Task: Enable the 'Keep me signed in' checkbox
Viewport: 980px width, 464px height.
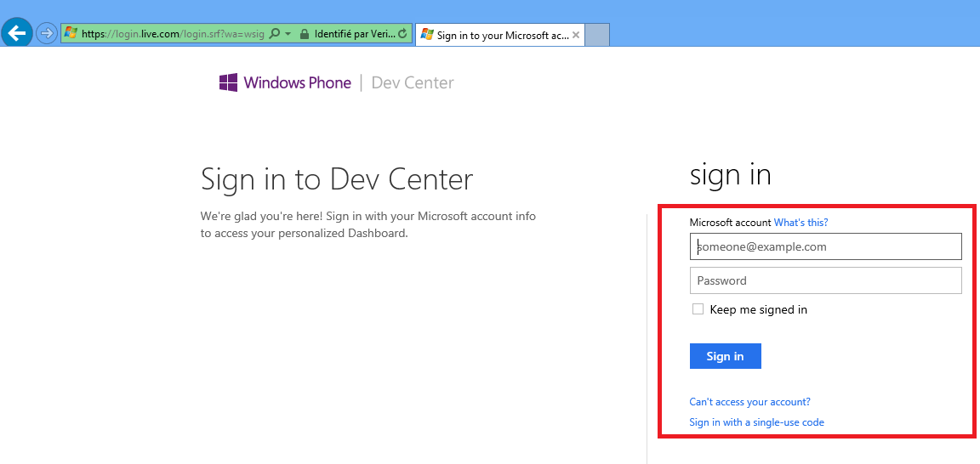Action: pos(698,309)
